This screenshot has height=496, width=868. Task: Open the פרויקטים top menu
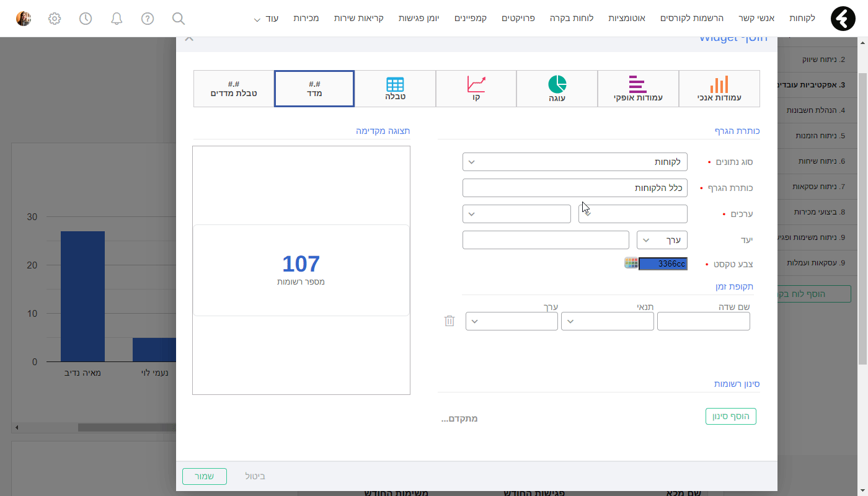[518, 19]
